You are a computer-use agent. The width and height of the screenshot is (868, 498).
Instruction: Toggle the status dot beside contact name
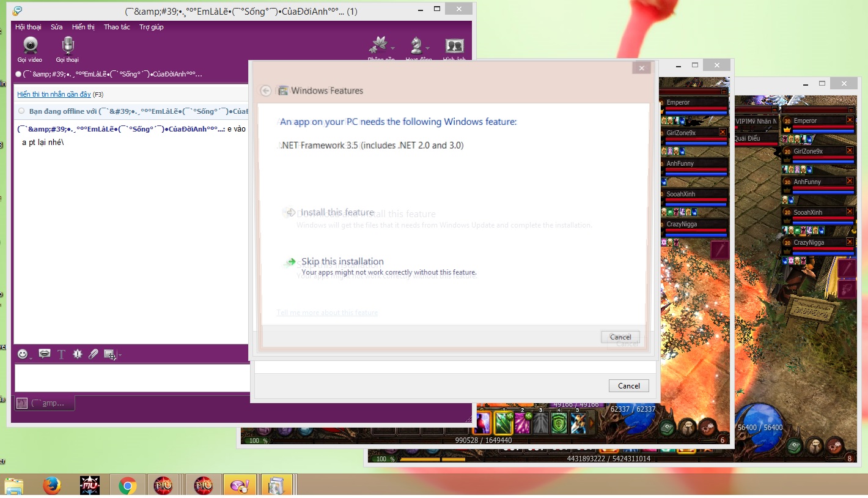tap(18, 74)
